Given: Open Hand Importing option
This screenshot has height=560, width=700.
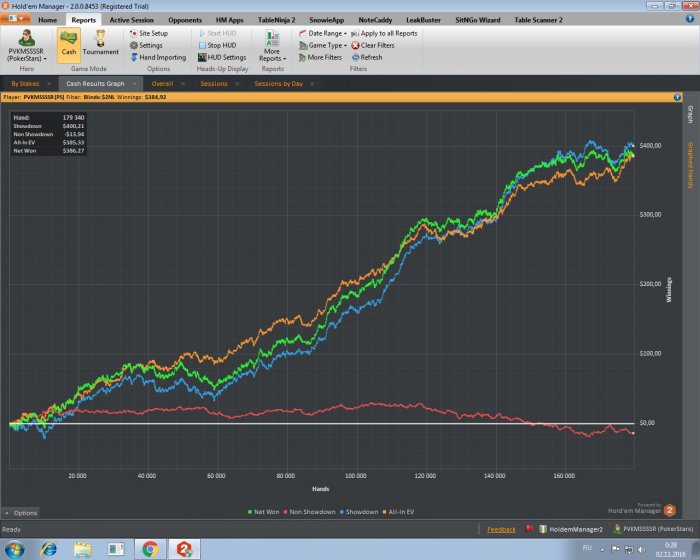Looking at the screenshot, I should [156, 57].
